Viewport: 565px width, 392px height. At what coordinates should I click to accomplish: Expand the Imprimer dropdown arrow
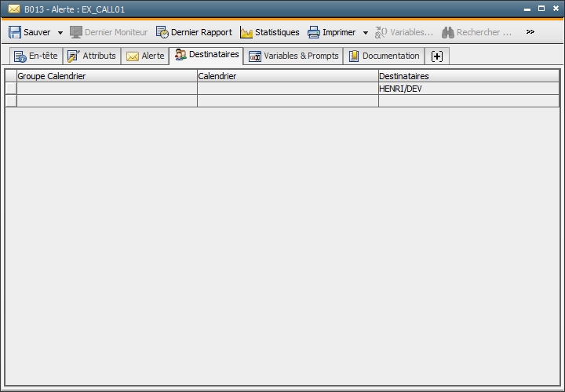[366, 32]
